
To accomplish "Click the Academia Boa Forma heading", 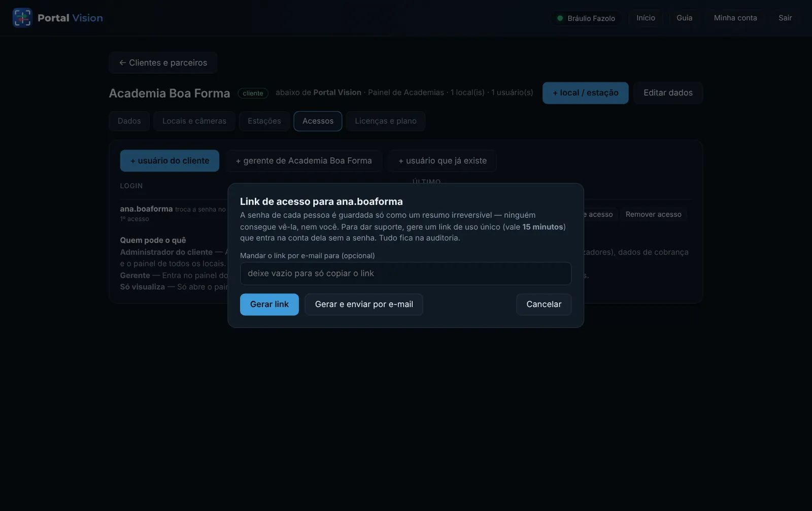I will [170, 93].
